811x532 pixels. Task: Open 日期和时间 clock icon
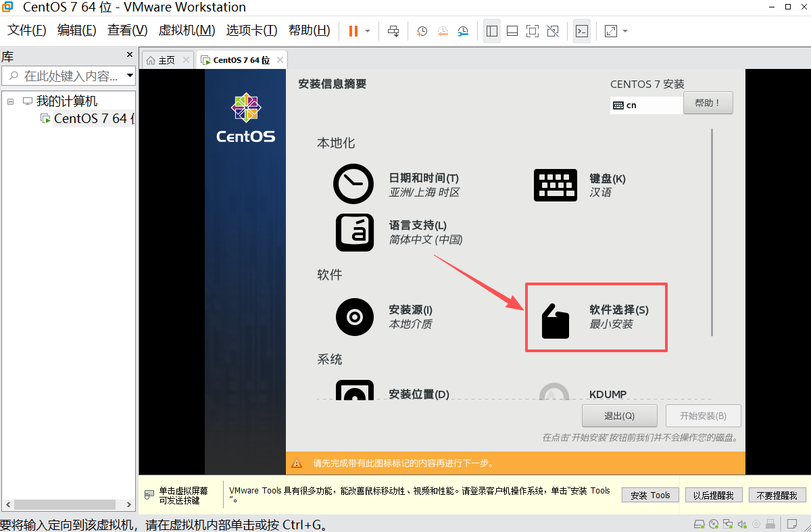click(353, 183)
